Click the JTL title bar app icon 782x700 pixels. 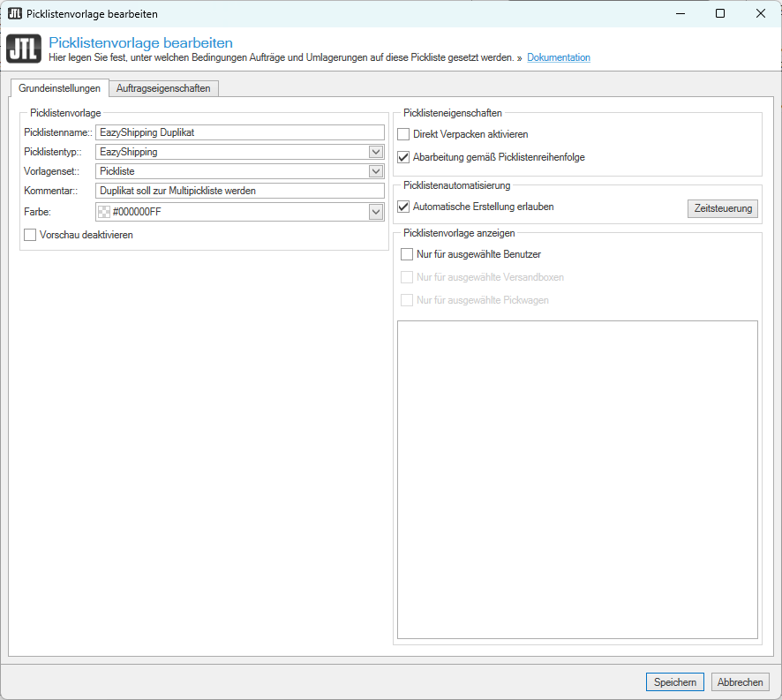point(15,13)
